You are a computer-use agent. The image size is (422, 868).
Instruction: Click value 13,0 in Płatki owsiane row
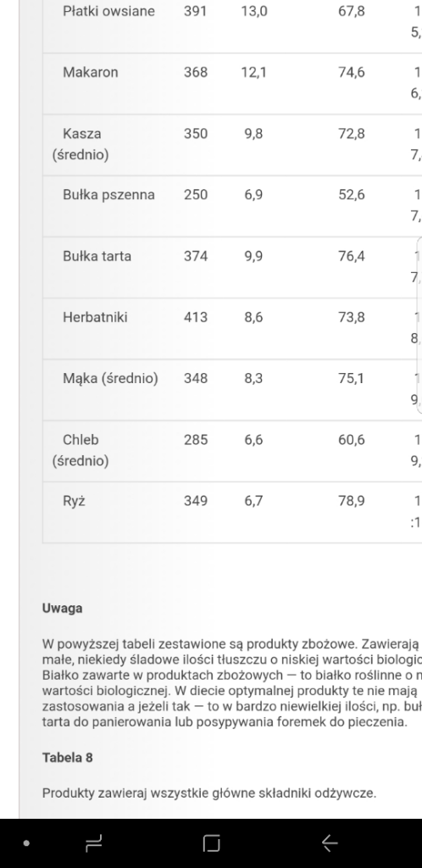click(254, 12)
